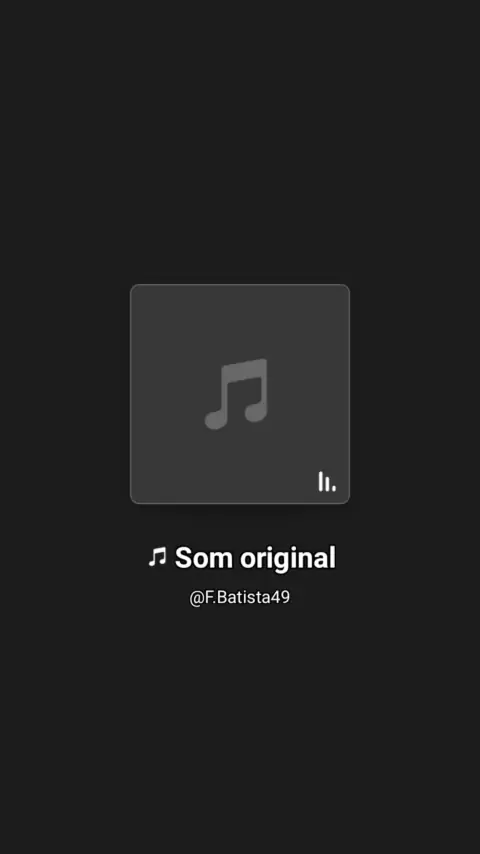Screen dimensions: 480x854
Task: Open the @F.Batista49 profile link
Action: coord(240,597)
